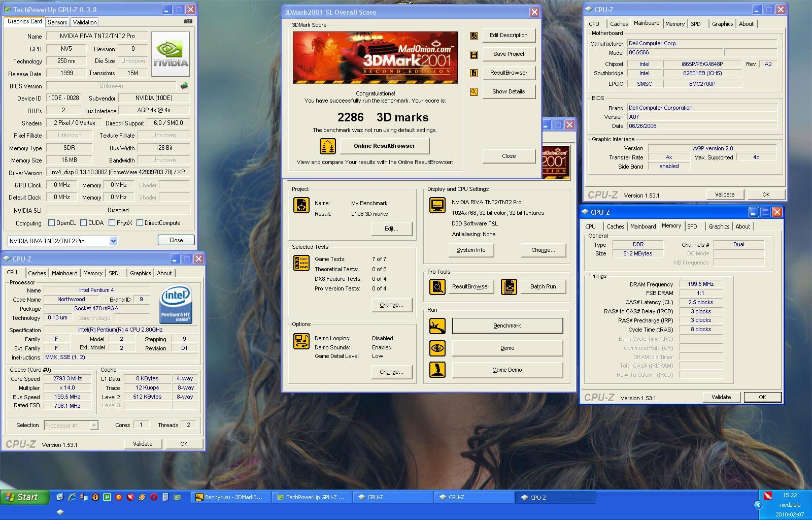Open the NVIDIA RIVA TNT2 GPU selection dropdown
812x520 pixels.
click(x=113, y=241)
